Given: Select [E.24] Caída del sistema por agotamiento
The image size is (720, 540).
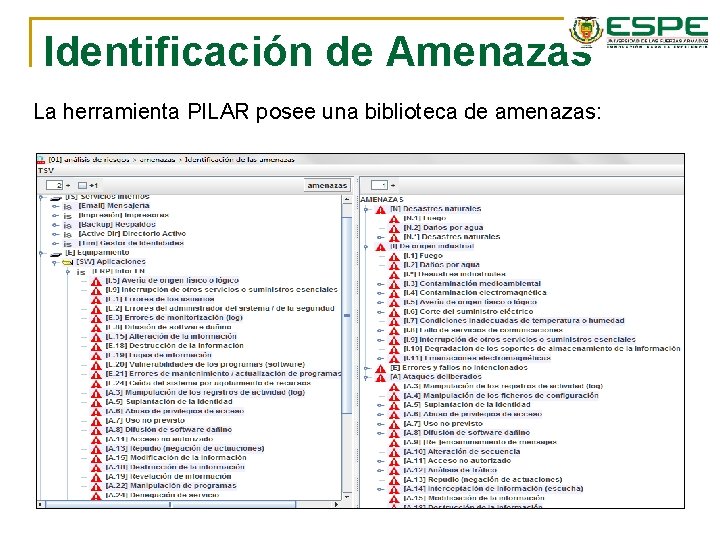Looking at the screenshot, I should tap(208, 383).
